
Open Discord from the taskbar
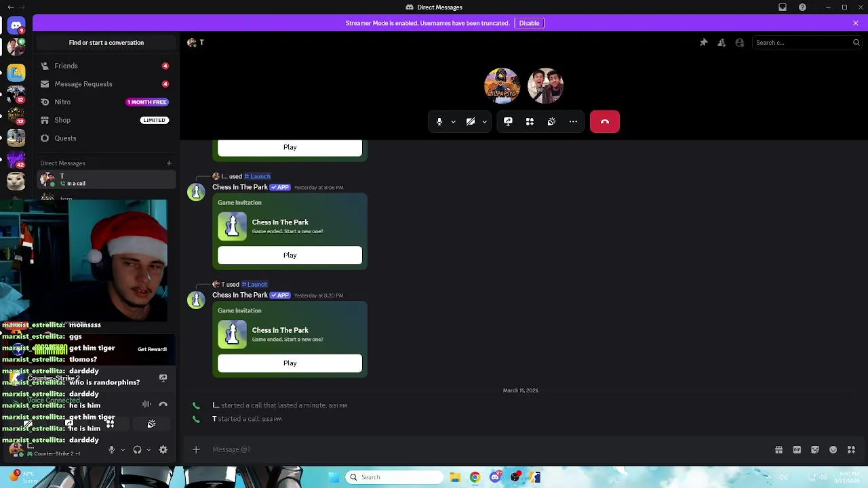[x=495, y=477]
